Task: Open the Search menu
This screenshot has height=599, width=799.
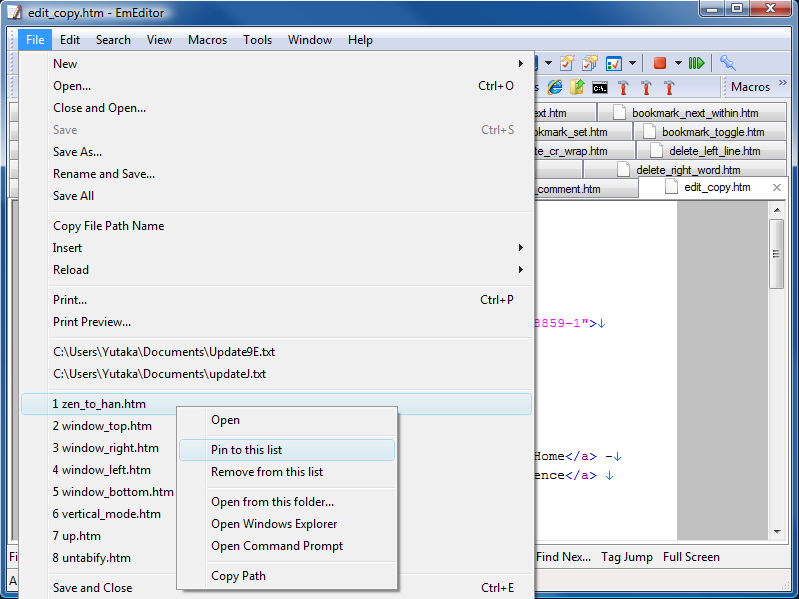Action: click(x=113, y=40)
